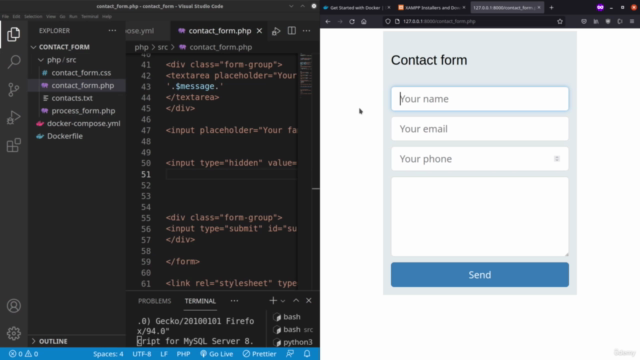The height and width of the screenshot is (360, 640).
Task: Open the Firefox application menu
Action: pyautogui.click(x=632, y=22)
